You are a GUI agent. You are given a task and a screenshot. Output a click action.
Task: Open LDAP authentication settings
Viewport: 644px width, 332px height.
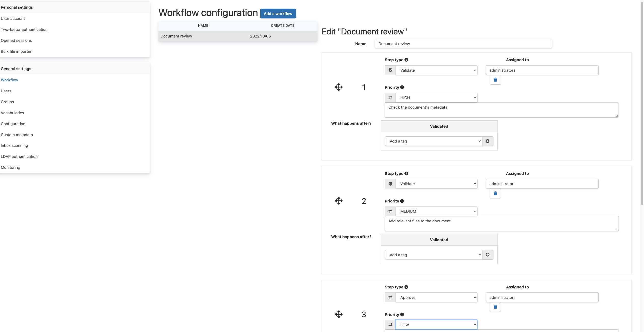point(19,156)
